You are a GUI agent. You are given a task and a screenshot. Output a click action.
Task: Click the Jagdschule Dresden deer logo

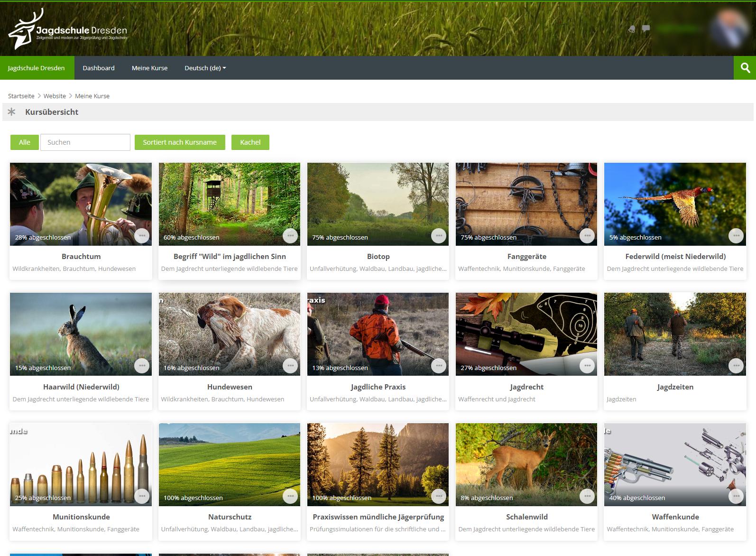point(67,29)
